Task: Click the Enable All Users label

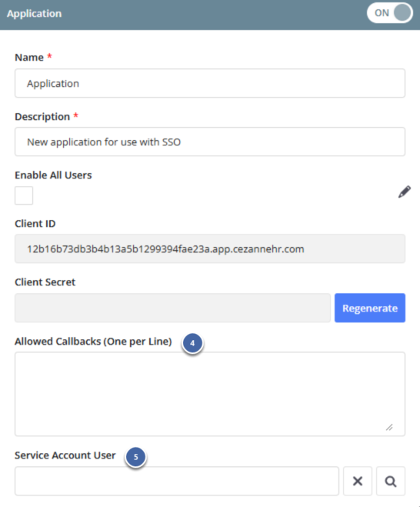Action: (x=53, y=175)
